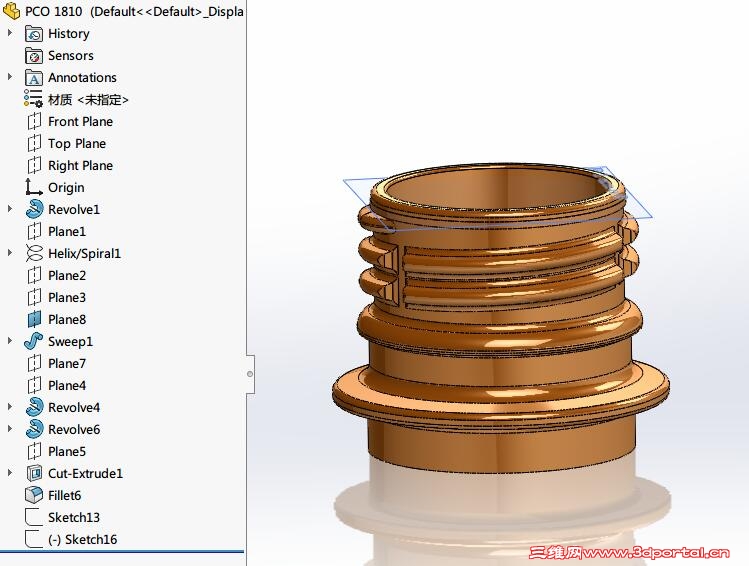Screen dimensions: 749x566
Task: Click the material (材质) icon
Action: [33, 98]
